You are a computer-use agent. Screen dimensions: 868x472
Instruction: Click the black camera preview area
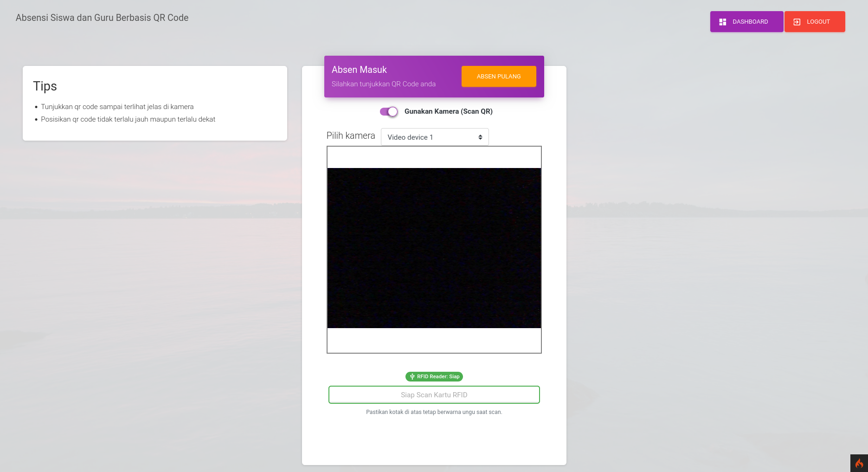click(x=434, y=248)
